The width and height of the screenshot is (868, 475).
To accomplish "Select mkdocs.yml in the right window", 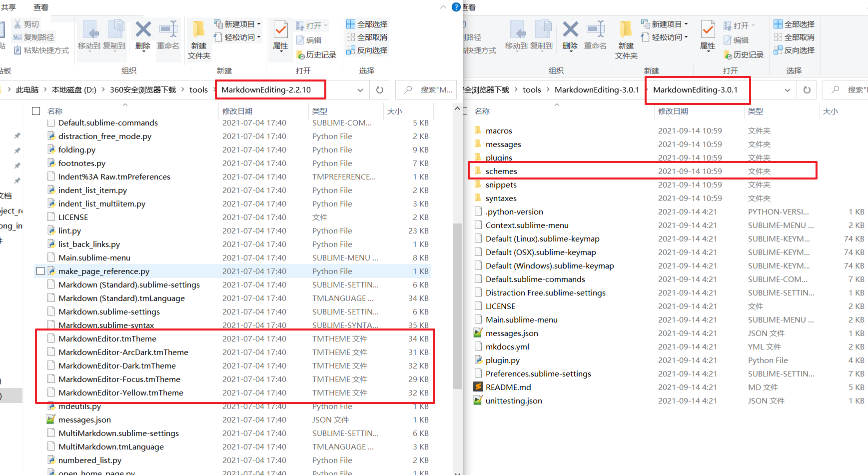I will pos(507,346).
